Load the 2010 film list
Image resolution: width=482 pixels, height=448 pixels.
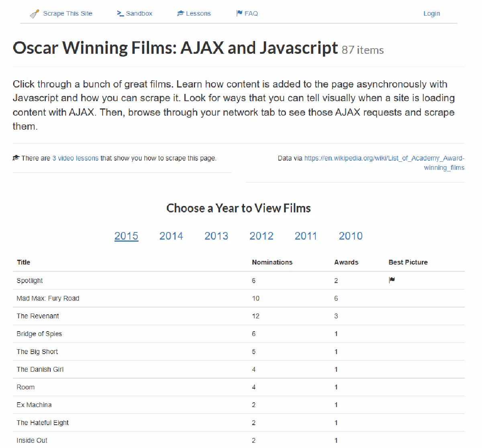pyautogui.click(x=351, y=236)
